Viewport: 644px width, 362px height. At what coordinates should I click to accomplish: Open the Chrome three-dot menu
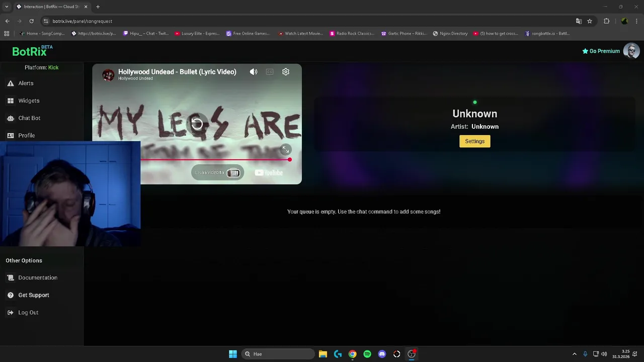click(x=637, y=21)
